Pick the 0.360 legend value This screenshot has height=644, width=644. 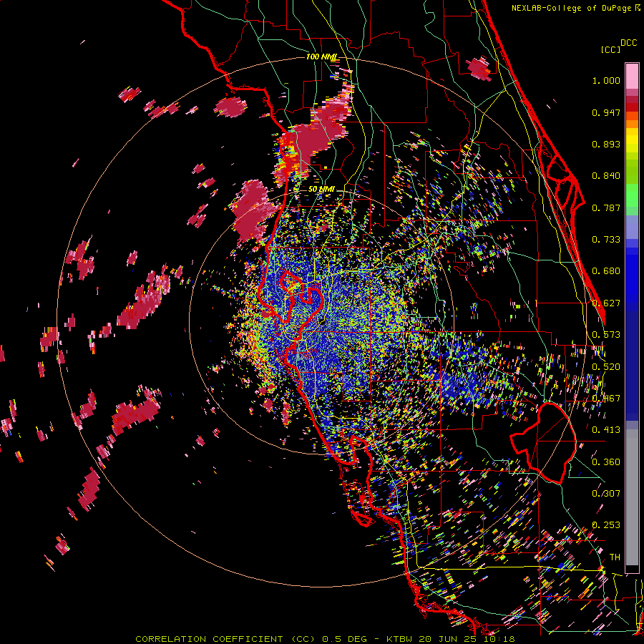point(606,462)
